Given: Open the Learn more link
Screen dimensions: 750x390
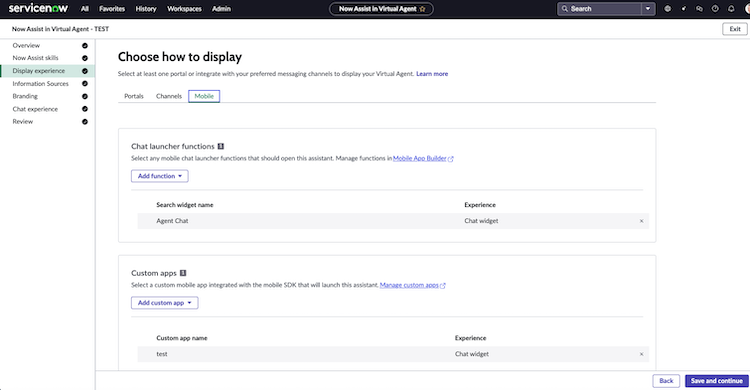Looking at the screenshot, I should coord(432,74).
